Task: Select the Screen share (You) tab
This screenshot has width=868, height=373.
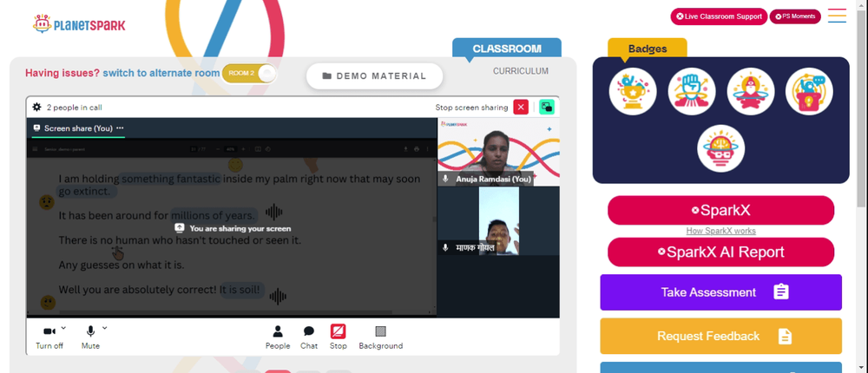Action: pyautogui.click(x=78, y=128)
